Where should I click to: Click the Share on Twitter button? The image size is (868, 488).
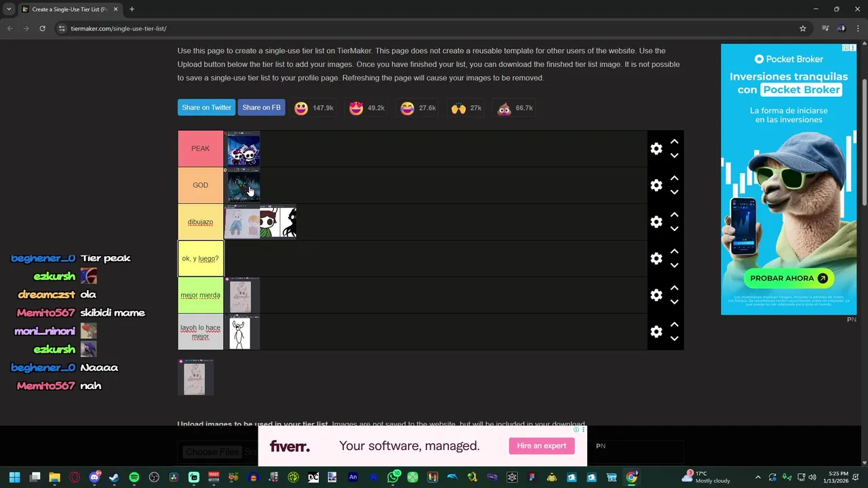tap(206, 108)
